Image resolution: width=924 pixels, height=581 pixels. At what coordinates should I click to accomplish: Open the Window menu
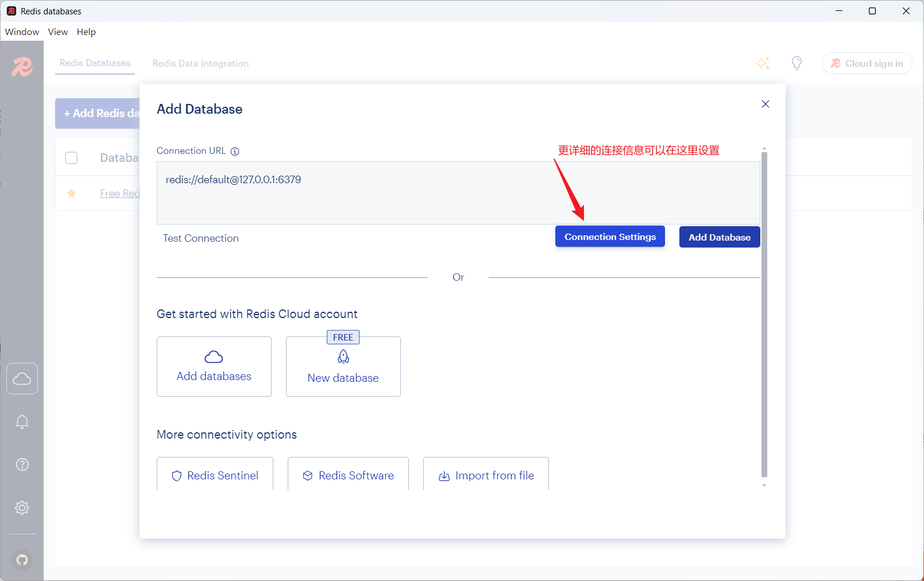tap(22, 32)
